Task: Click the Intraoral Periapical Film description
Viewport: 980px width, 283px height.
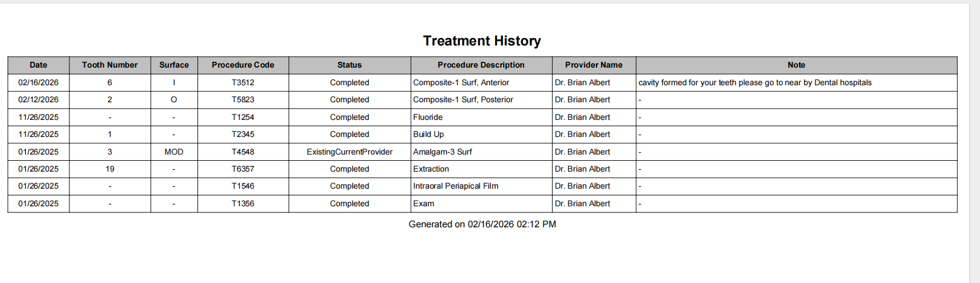Action: tap(455, 186)
